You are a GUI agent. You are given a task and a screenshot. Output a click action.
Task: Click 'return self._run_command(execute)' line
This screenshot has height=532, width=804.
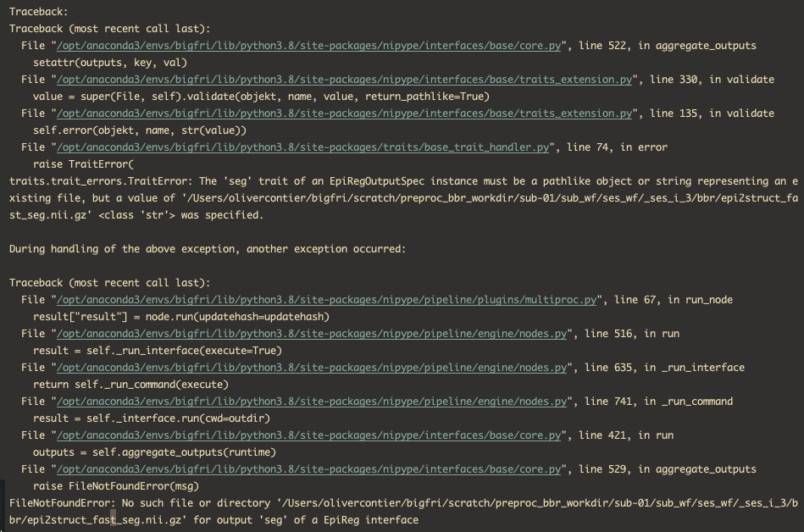tap(130, 385)
